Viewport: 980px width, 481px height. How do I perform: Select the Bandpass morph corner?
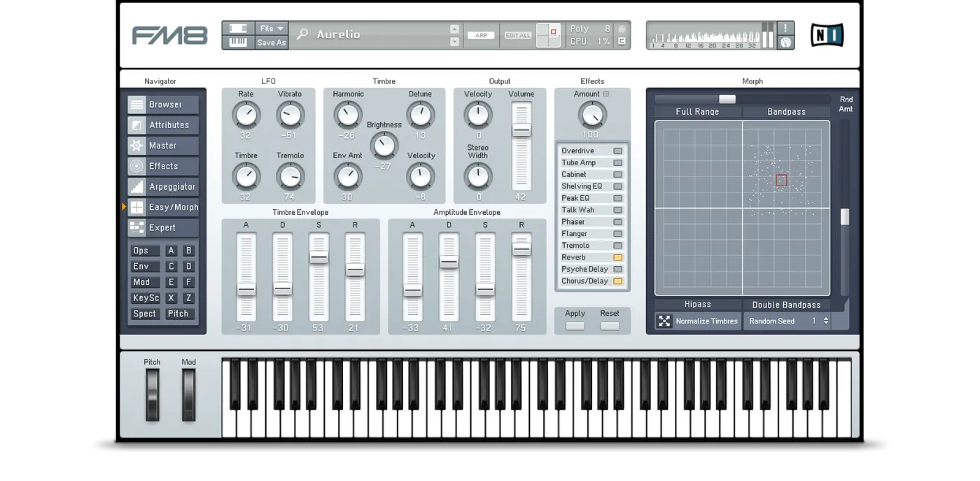pyautogui.click(x=786, y=112)
